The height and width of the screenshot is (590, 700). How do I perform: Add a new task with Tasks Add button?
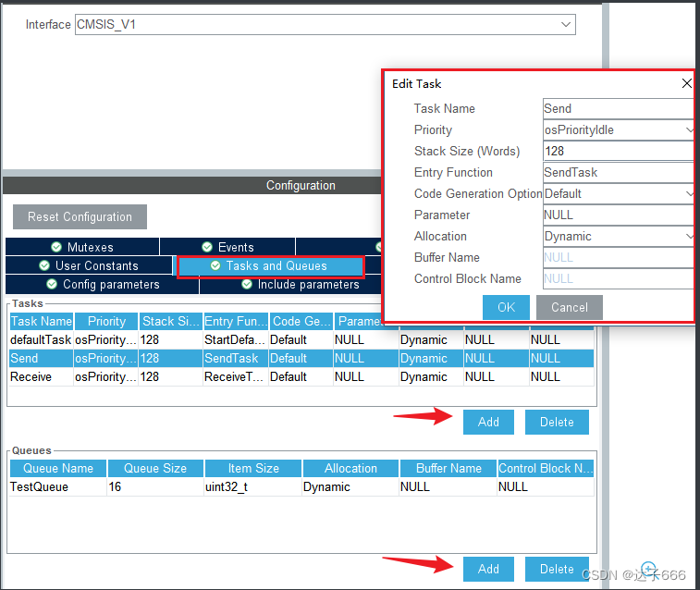[x=488, y=422]
